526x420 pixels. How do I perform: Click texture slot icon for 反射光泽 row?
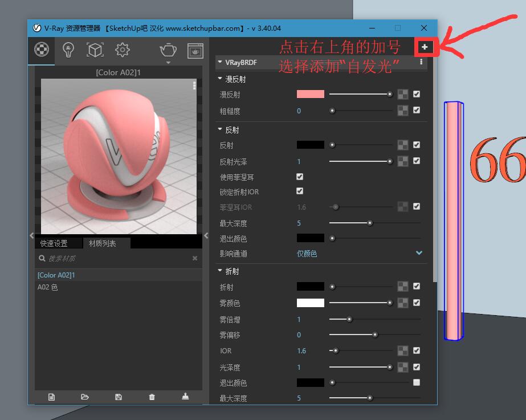[x=402, y=161]
